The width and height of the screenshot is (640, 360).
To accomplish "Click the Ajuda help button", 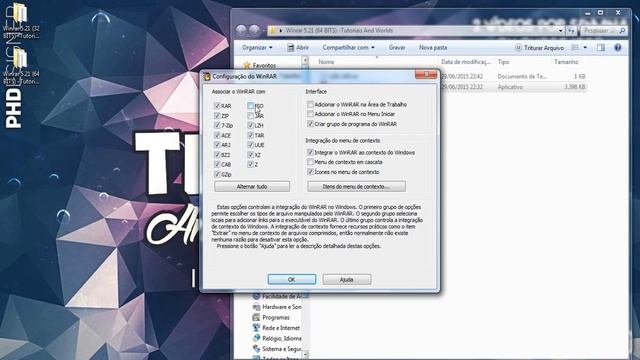I will (x=347, y=280).
